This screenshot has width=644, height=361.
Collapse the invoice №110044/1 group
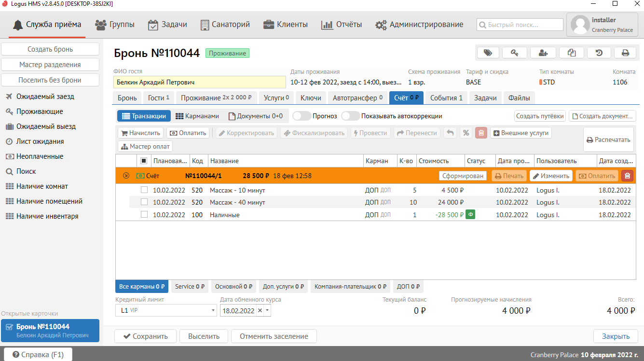(126, 176)
